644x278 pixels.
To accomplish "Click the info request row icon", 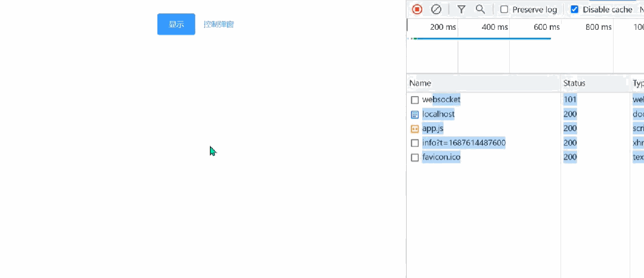I will [x=415, y=143].
